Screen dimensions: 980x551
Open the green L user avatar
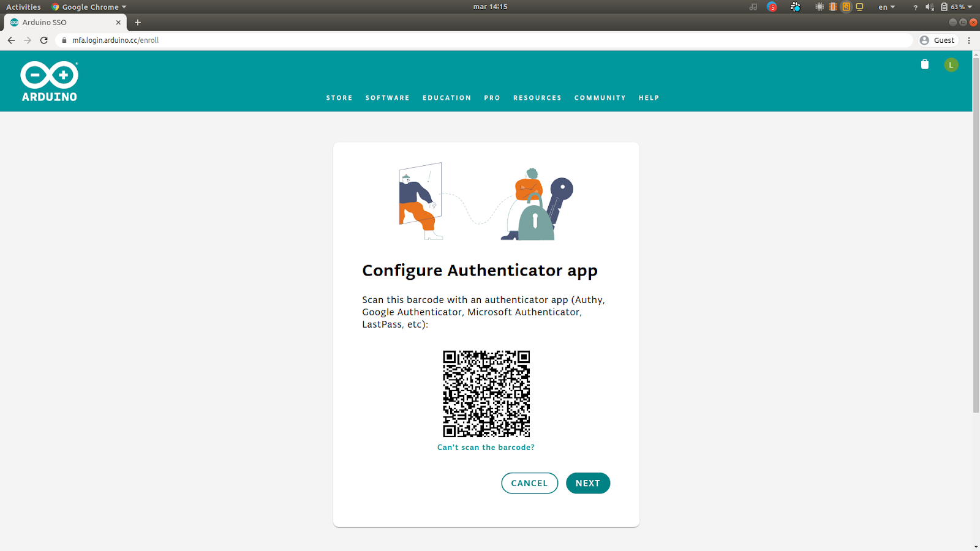(951, 65)
